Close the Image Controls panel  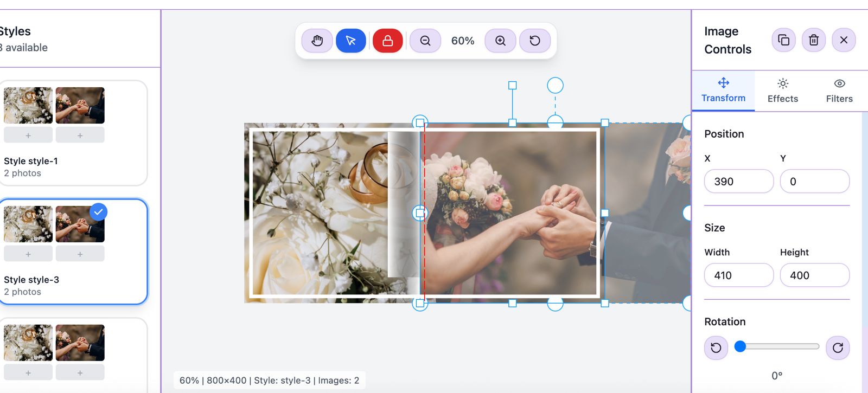844,40
